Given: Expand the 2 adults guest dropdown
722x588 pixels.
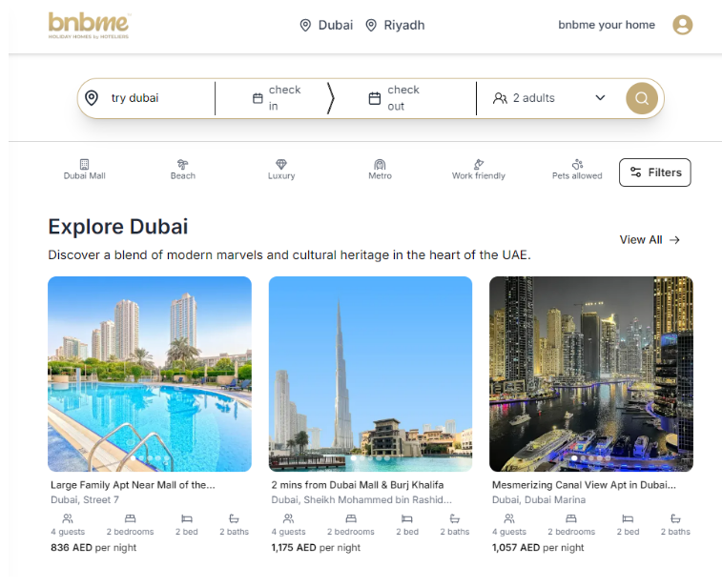Looking at the screenshot, I should click(548, 98).
